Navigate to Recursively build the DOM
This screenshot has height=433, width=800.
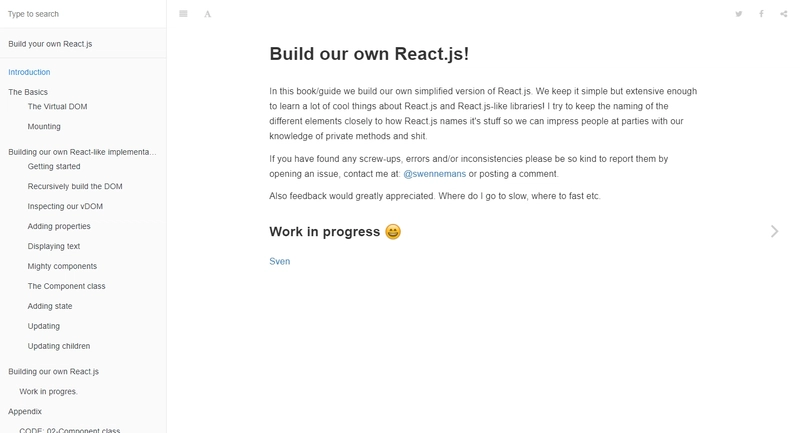point(75,186)
